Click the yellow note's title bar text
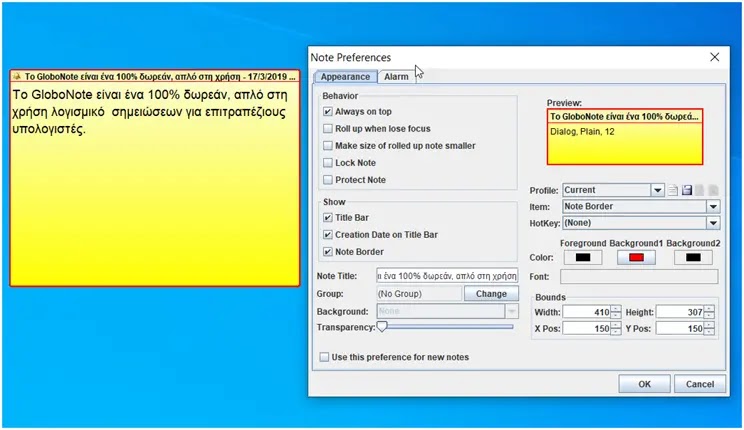This screenshot has width=744, height=430. (x=160, y=76)
